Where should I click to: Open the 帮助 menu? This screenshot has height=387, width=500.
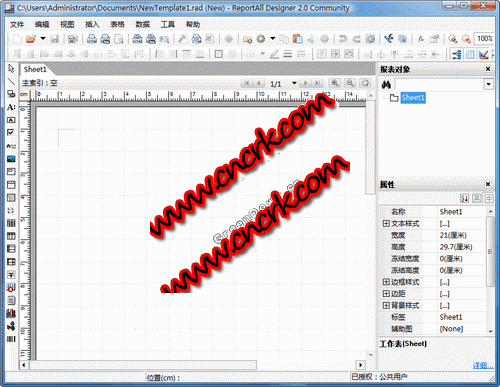point(193,24)
